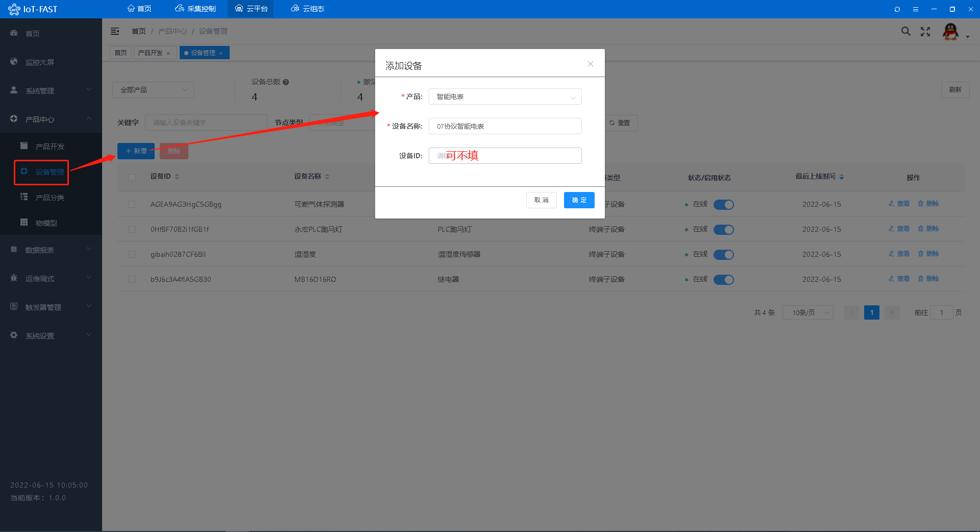
Task: Click 删除 for 温湿度 row
Action: pos(928,254)
